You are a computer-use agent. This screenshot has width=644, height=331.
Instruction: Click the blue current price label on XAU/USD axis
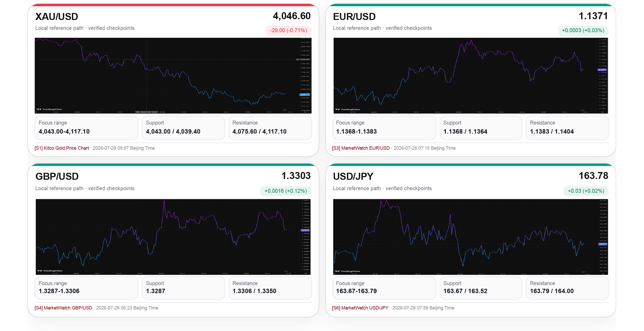pyautogui.click(x=305, y=94)
